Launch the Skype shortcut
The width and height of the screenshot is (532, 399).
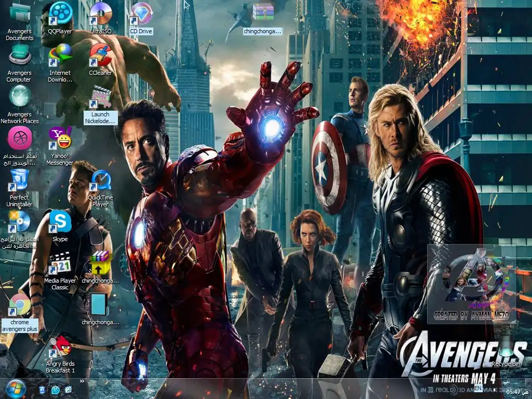click(x=60, y=226)
